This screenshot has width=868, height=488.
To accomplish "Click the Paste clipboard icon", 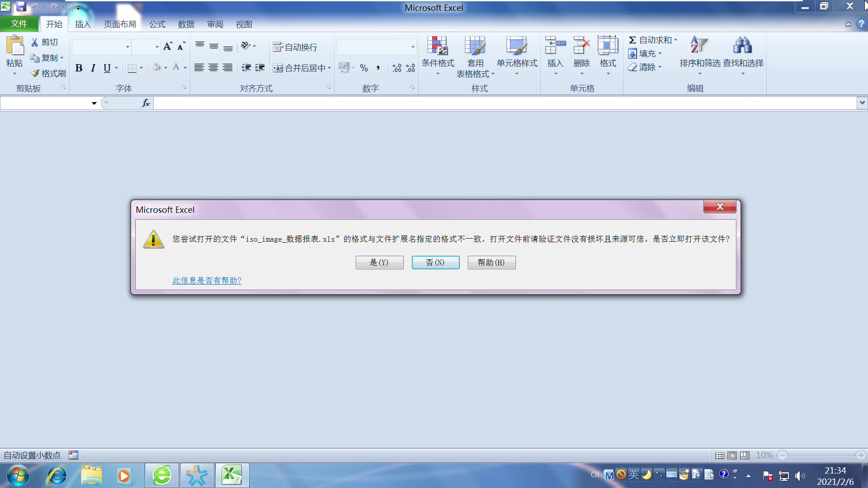I will click(x=14, y=46).
